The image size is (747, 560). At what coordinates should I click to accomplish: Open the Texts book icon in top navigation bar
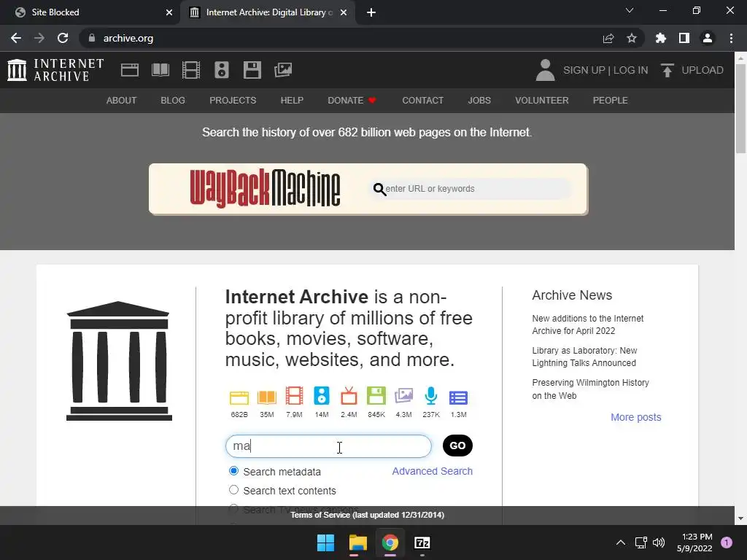click(x=160, y=70)
